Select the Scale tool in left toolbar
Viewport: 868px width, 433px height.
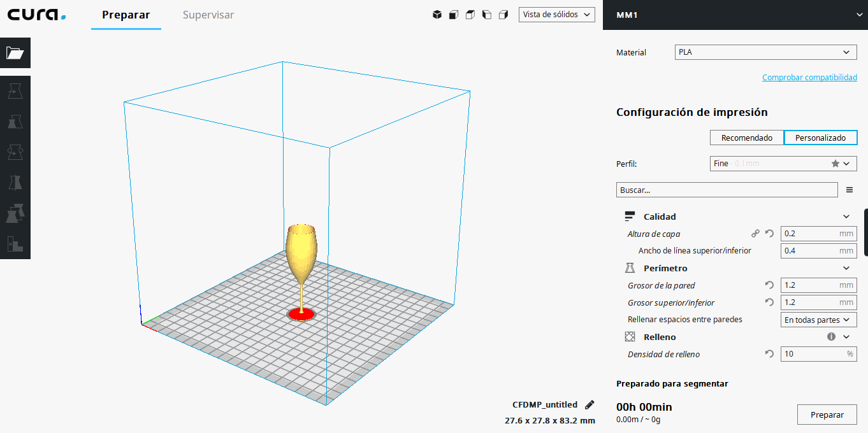click(15, 122)
